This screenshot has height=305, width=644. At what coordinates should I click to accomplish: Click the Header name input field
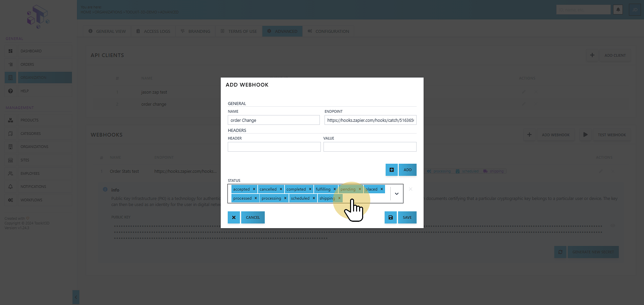click(x=274, y=147)
